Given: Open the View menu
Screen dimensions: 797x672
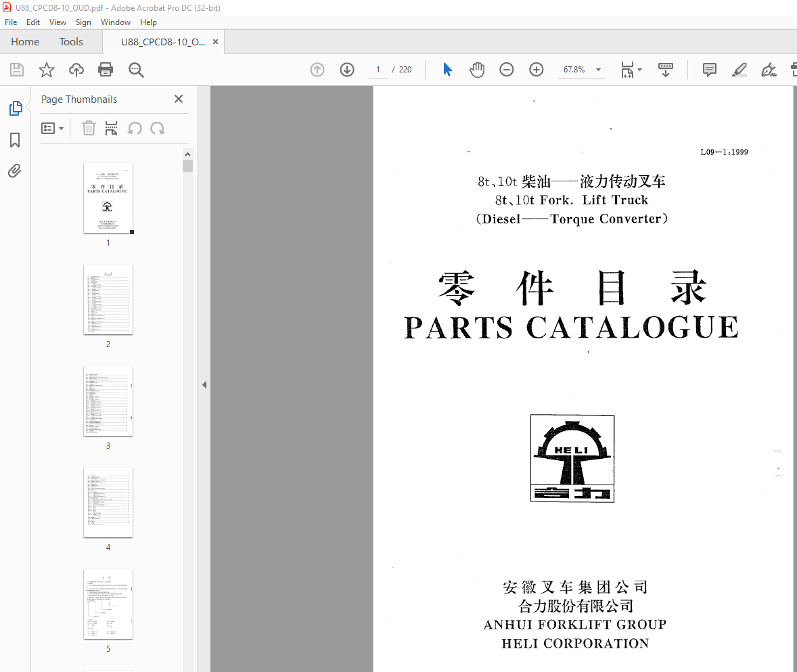Looking at the screenshot, I should [x=58, y=22].
